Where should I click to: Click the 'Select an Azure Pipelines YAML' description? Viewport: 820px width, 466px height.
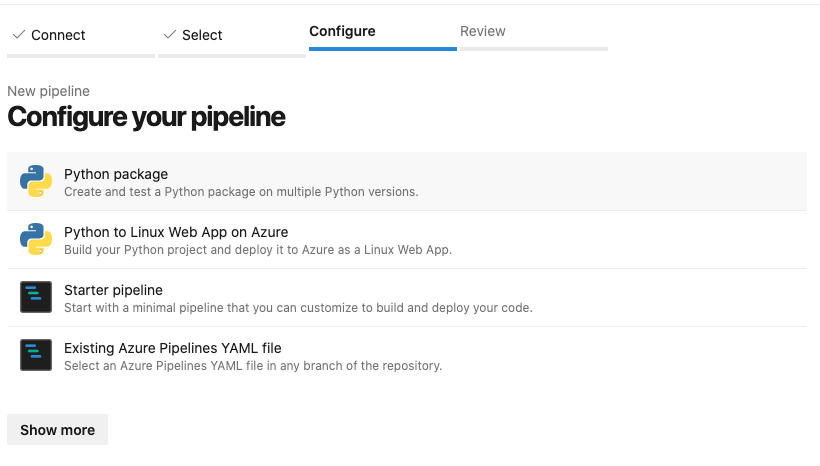(253, 366)
